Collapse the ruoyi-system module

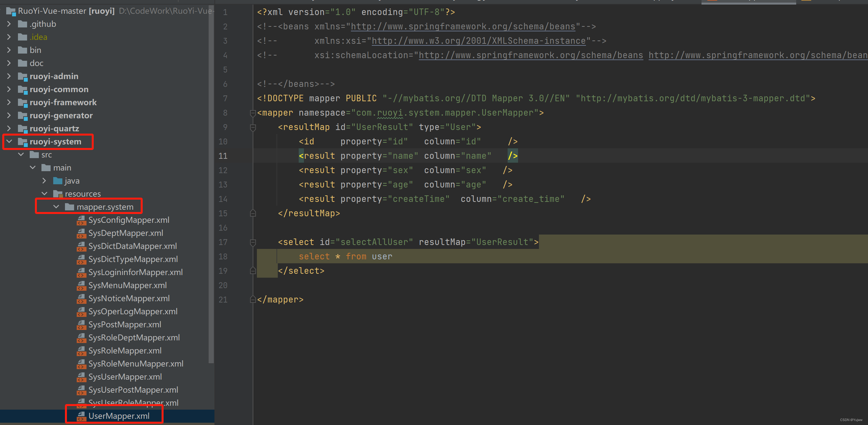[x=9, y=142]
